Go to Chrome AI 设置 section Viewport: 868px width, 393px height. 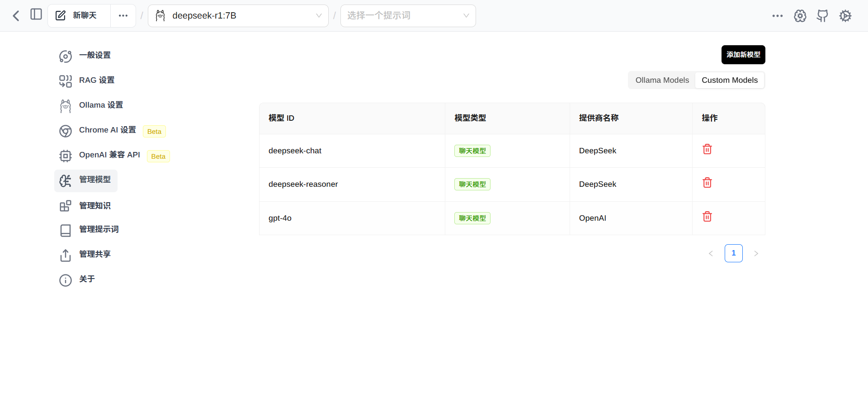107,130
